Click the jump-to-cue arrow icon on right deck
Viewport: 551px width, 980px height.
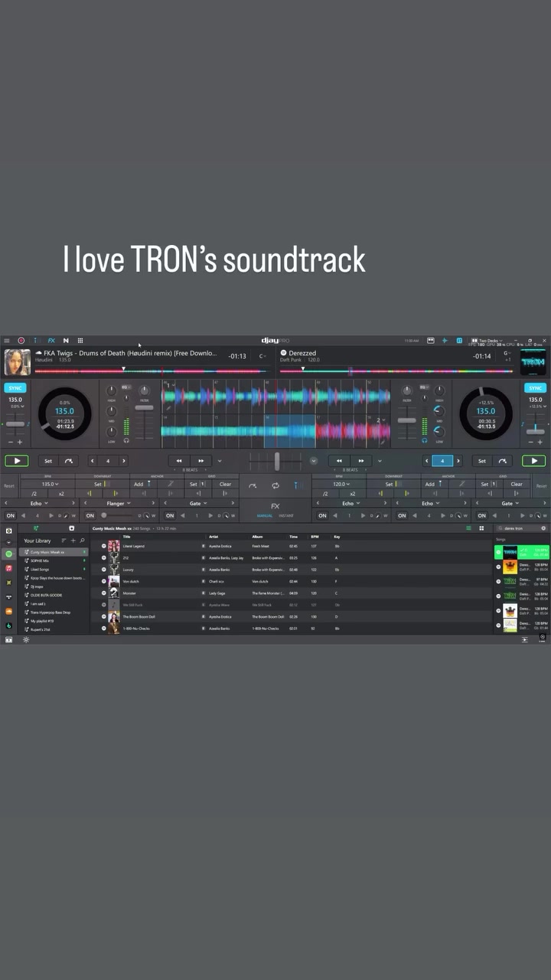[503, 461]
